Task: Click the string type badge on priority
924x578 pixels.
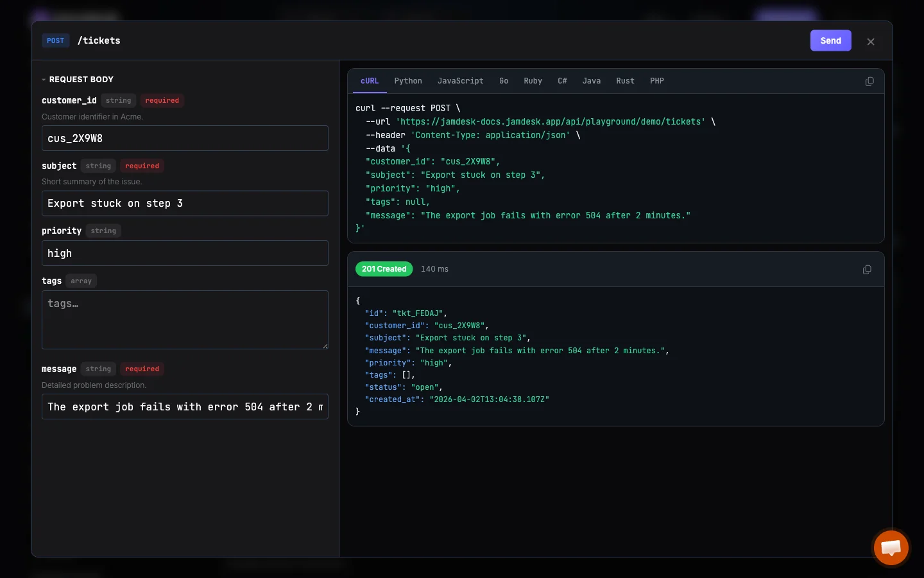Action: point(103,231)
